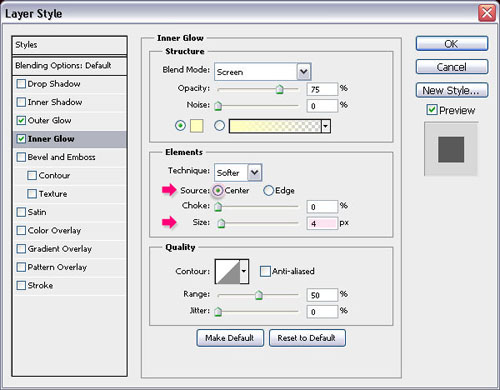Toggle the Preview checkbox
Screen dimensions: 500x390
(432, 110)
